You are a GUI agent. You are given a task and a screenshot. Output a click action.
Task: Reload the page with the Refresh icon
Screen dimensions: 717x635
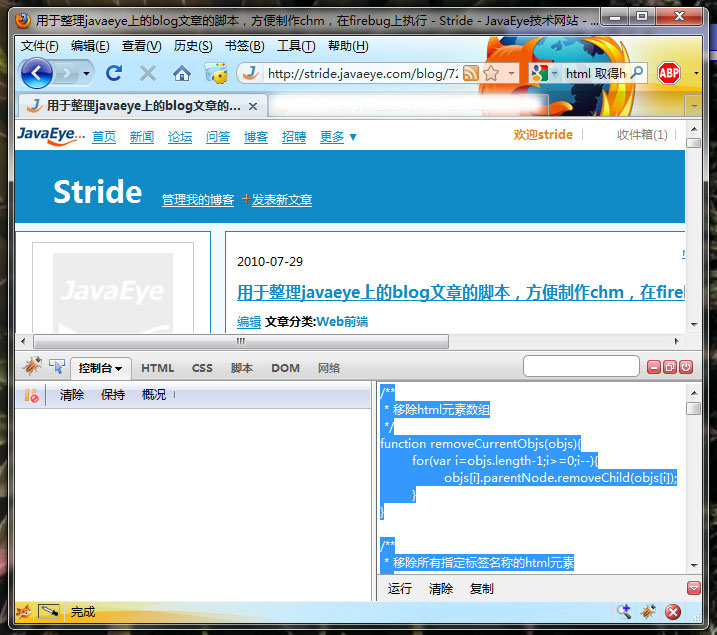(x=114, y=73)
